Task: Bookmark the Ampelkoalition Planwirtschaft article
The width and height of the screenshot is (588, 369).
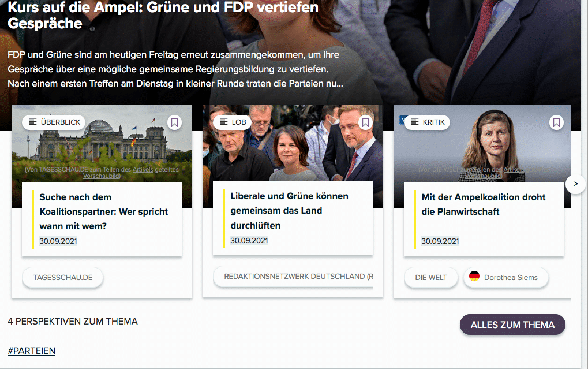Action: coord(556,122)
